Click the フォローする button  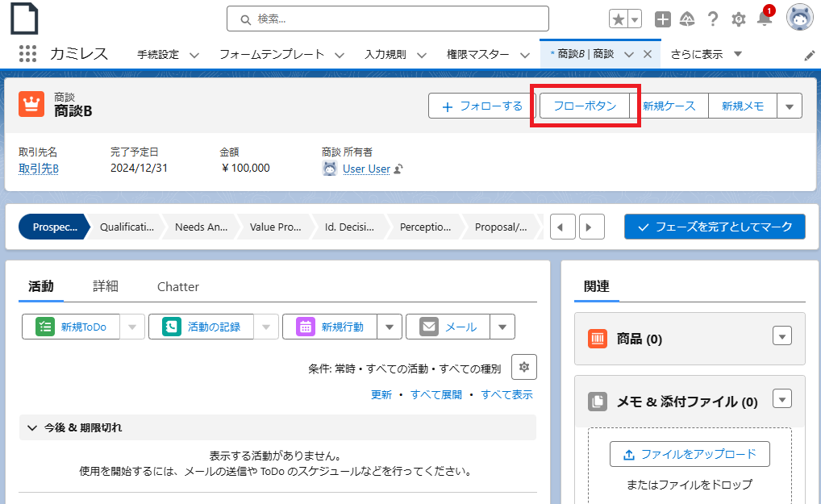pos(482,106)
